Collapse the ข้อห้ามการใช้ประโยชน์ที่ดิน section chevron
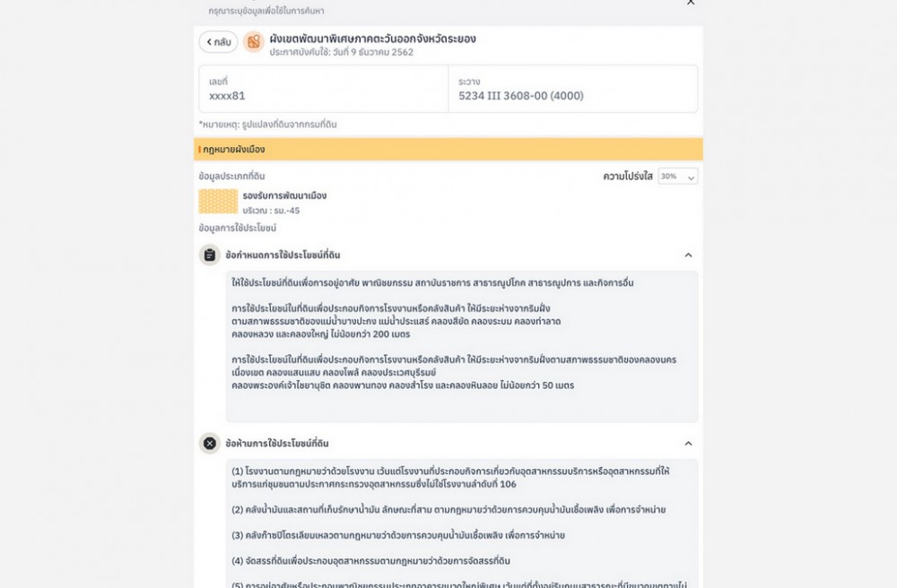Viewport: 897px width, 588px height. [688, 443]
